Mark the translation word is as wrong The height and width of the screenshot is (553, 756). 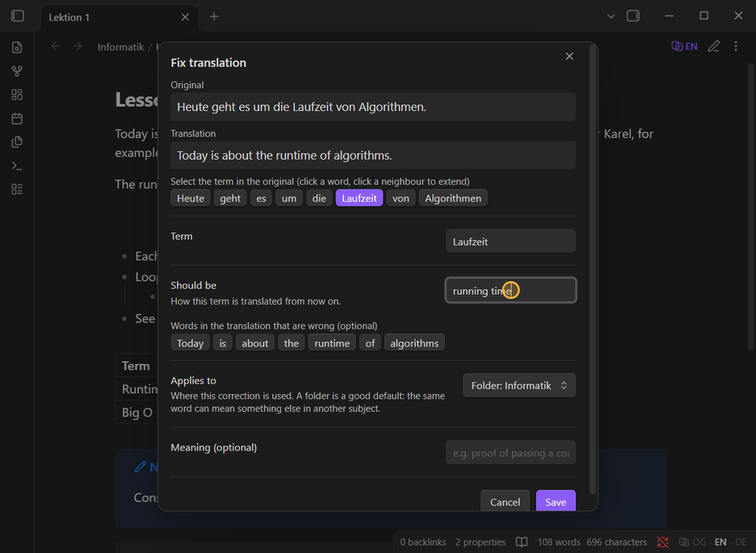[222, 343]
